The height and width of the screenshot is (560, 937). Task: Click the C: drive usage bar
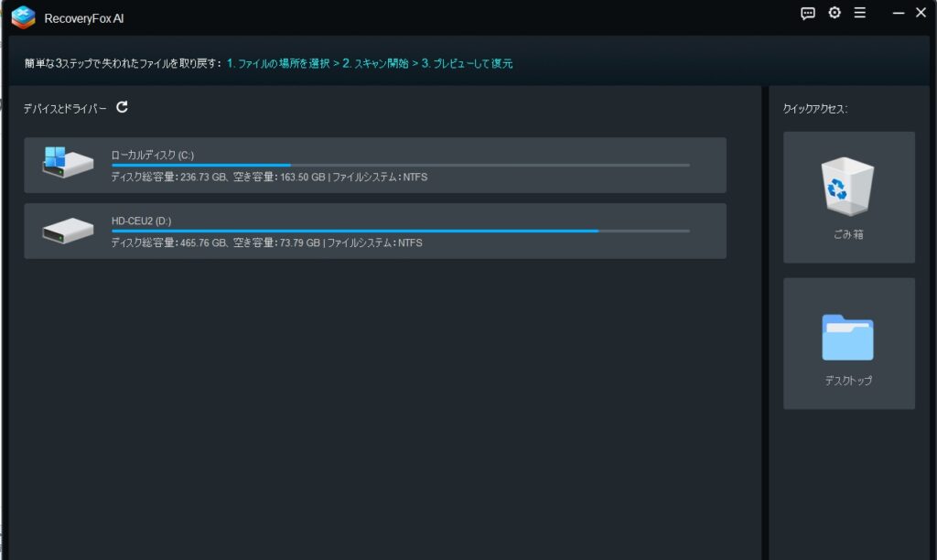coord(400,166)
